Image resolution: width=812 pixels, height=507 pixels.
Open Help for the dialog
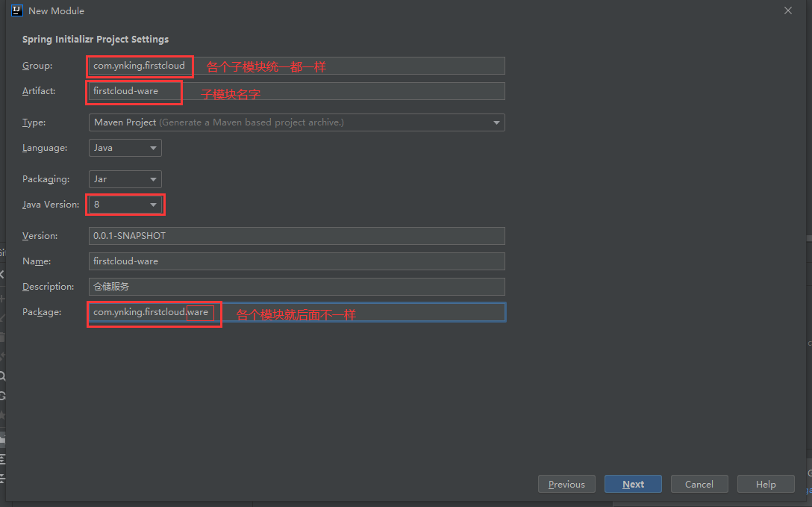coord(766,484)
